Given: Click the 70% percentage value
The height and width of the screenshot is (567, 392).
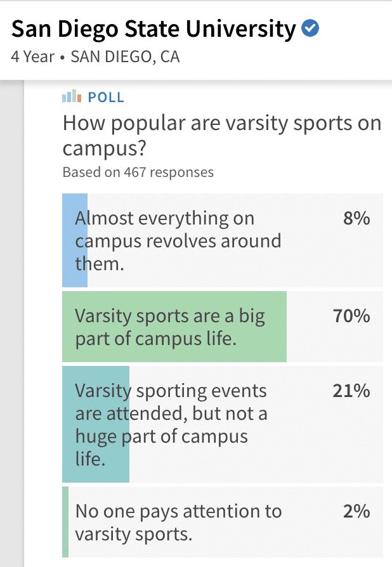Looking at the screenshot, I should pyautogui.click(x=351, y=316).
